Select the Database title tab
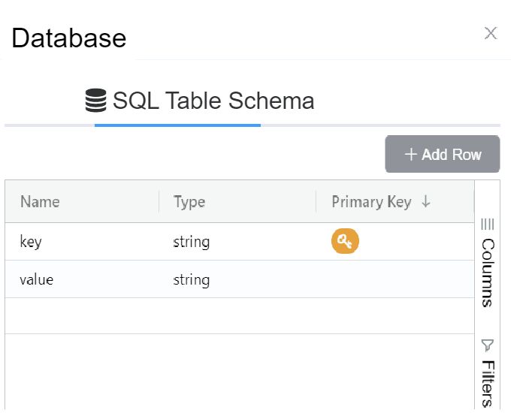 [x=69, y=38]
